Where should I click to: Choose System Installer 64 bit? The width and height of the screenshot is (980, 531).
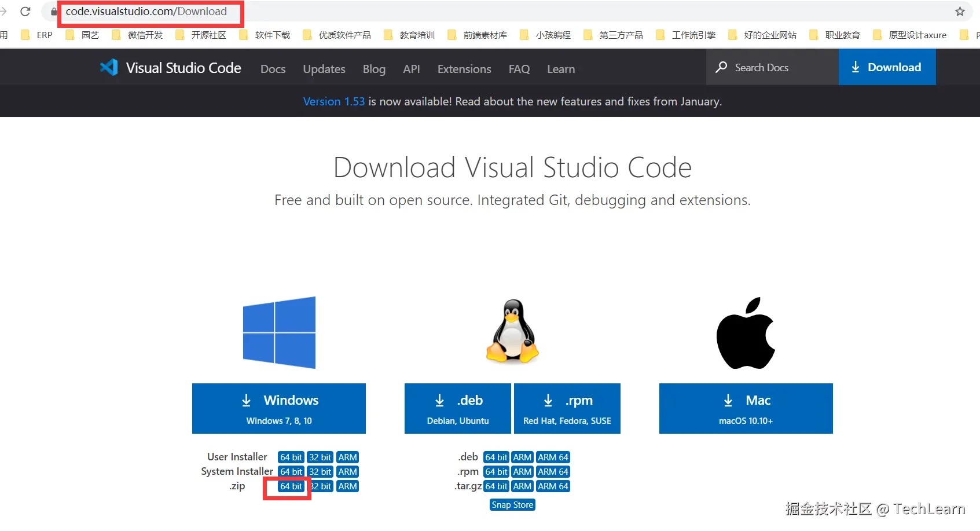(x=291, y=472)
